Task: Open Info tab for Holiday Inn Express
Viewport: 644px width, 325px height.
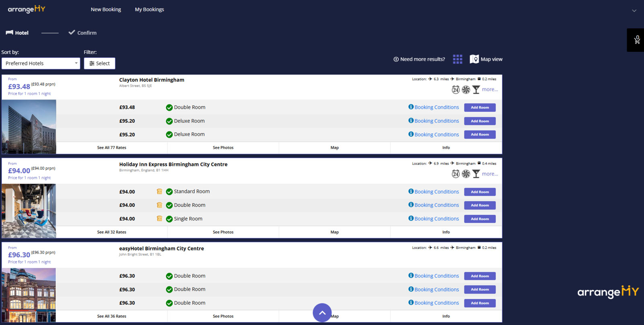Action: [x=446, y=232]
